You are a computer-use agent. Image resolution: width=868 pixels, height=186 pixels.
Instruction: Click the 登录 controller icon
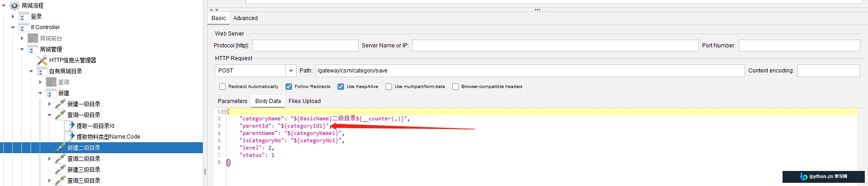pos(24,16)
